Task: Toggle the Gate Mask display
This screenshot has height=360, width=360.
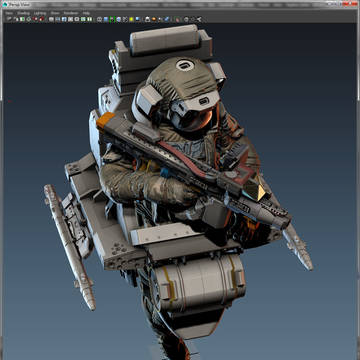Action: tap(70, 19)
